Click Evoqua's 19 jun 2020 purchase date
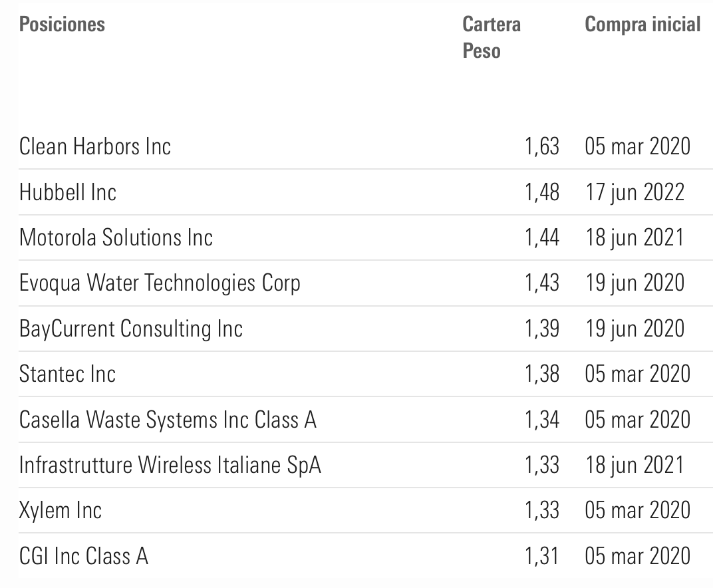Image resolution: width=713 pixels, height=588 pixels. [635, 283]
